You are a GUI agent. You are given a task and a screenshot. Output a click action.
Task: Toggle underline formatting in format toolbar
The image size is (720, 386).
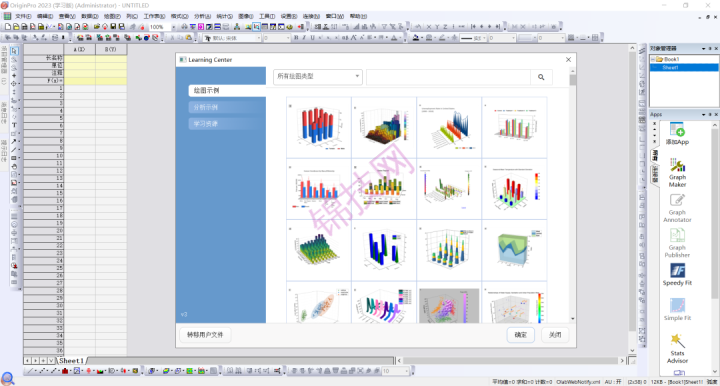coord(312,38)
